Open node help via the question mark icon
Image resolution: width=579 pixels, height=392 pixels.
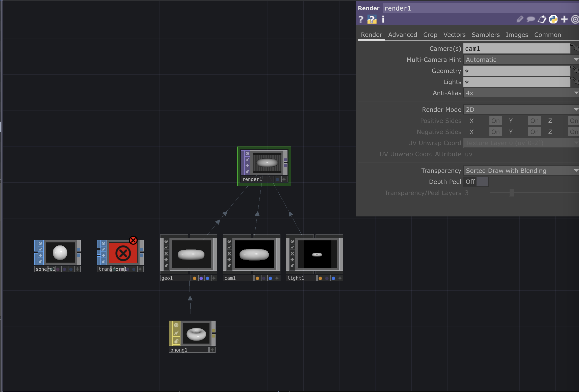tap(360, 19)
